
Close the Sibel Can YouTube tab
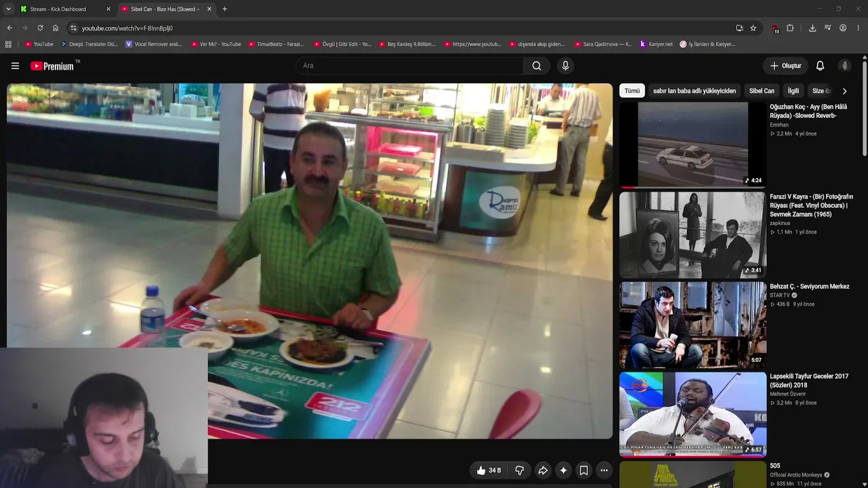209,9
